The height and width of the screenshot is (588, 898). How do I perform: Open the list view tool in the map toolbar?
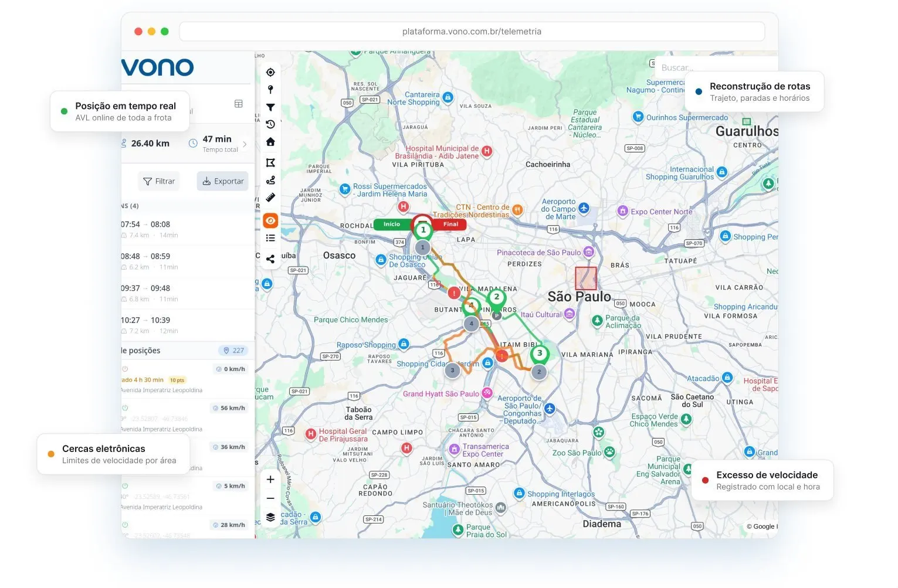coord(270,238)
